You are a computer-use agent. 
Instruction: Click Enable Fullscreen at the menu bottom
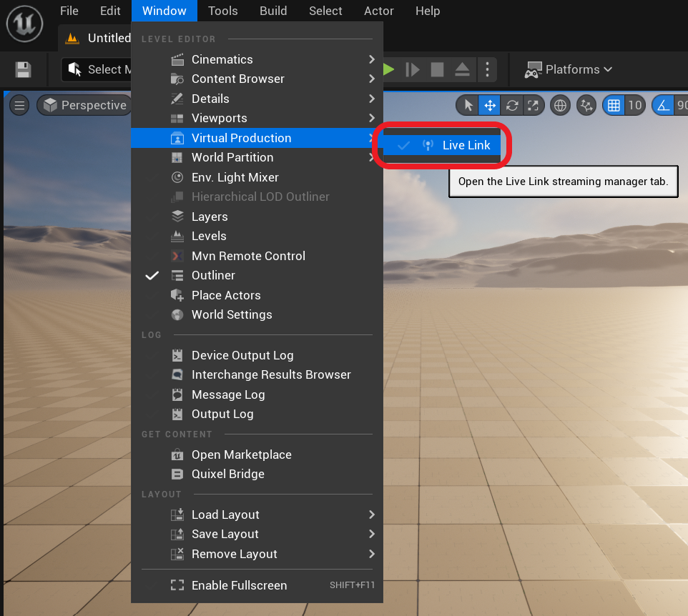click(239, 585)
